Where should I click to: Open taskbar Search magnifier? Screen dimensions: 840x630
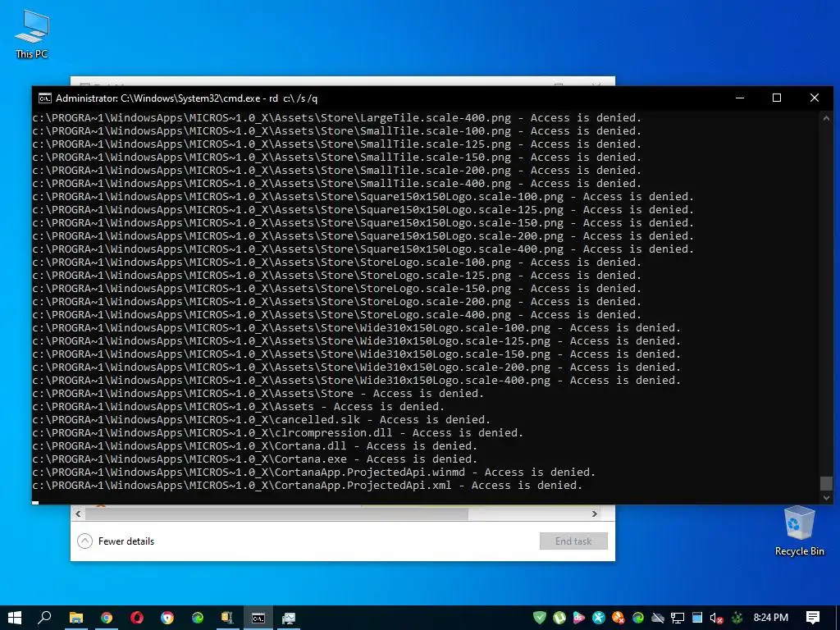point(44,618)
